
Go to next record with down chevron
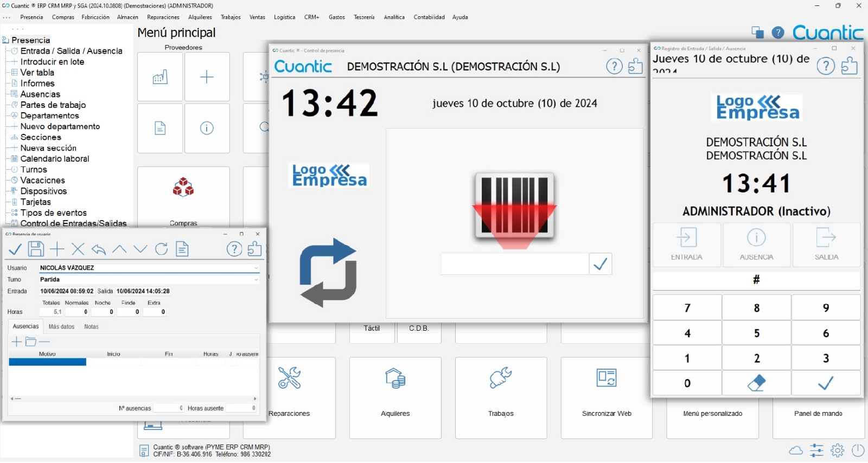click(x=141, y=249)
